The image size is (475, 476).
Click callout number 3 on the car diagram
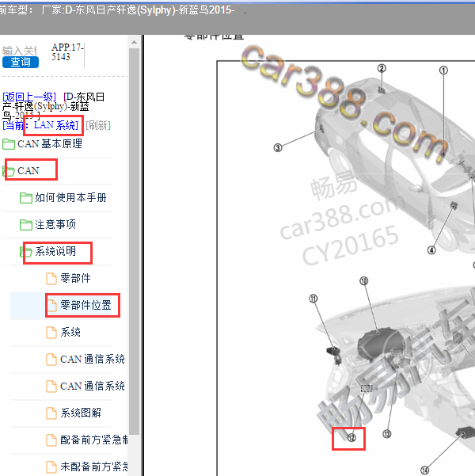[278, 148]
